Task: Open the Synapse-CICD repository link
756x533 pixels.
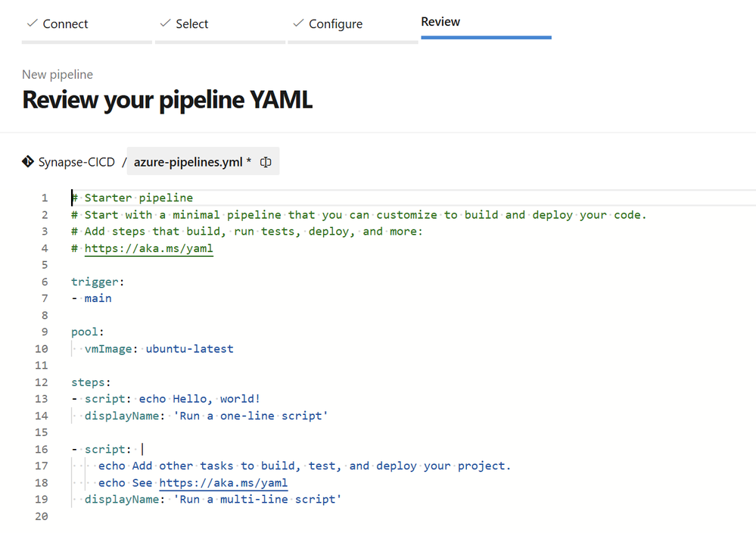Action: (76, 162)
